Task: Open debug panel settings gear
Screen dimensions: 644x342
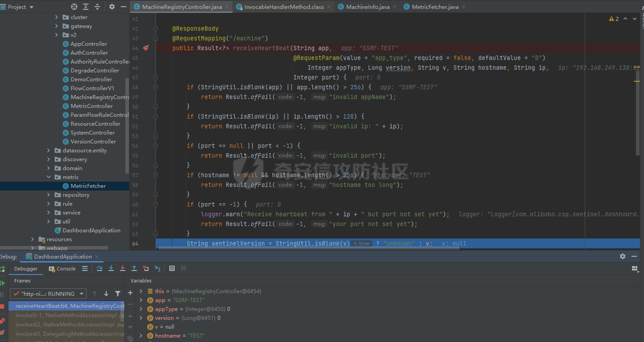Action: (x=623, y=256)
